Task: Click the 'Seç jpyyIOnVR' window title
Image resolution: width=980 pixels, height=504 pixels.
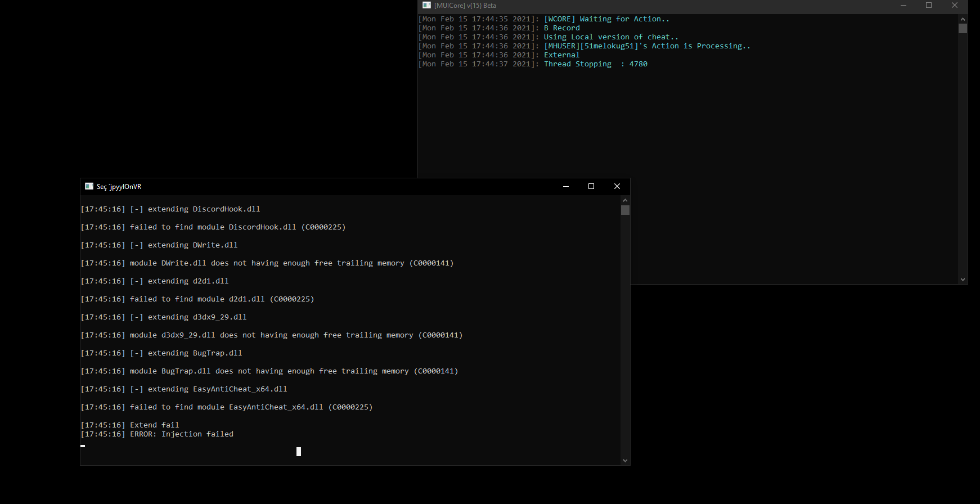Action: pyautogui.click(x=119, y=187)
